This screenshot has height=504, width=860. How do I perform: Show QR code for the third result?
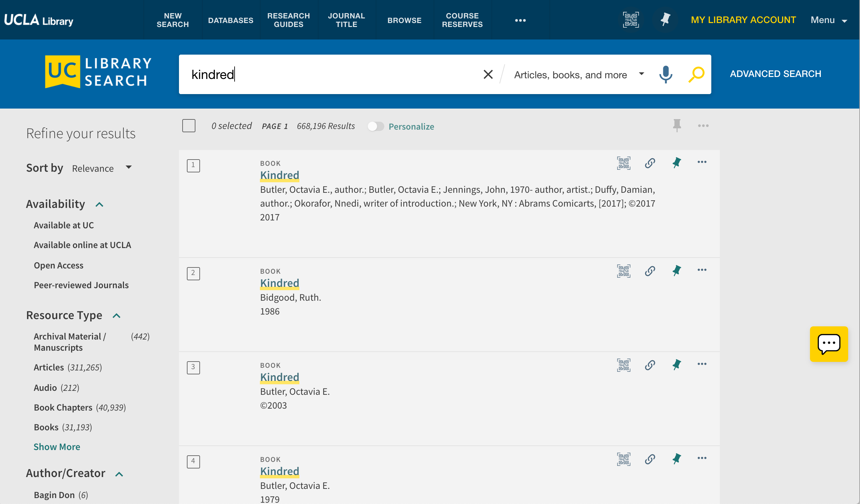click(x=623, y=365)
